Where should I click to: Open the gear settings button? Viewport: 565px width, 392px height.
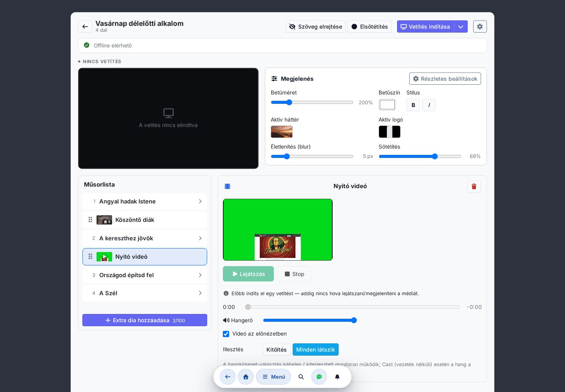tap(480, 27)
